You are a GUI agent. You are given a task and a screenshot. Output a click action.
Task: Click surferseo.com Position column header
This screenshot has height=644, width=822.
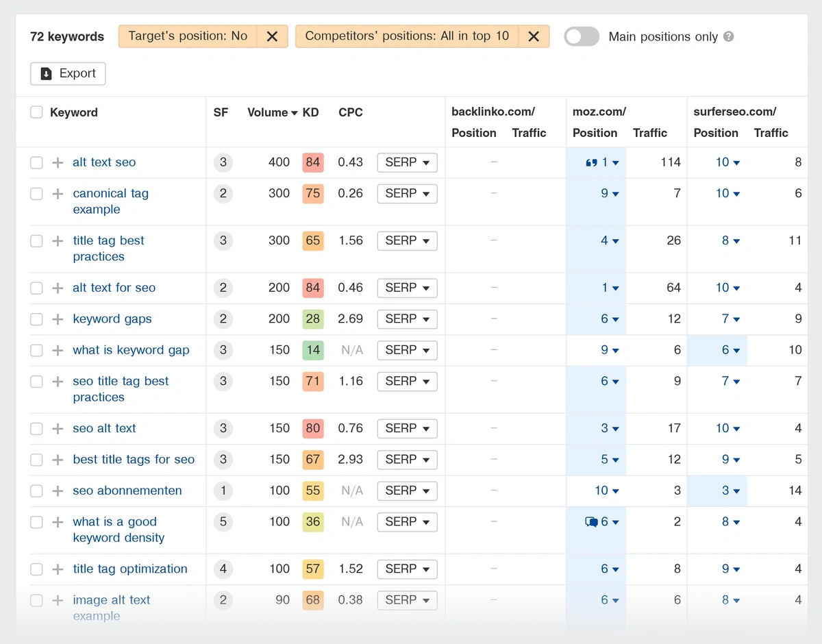[716, 133]
